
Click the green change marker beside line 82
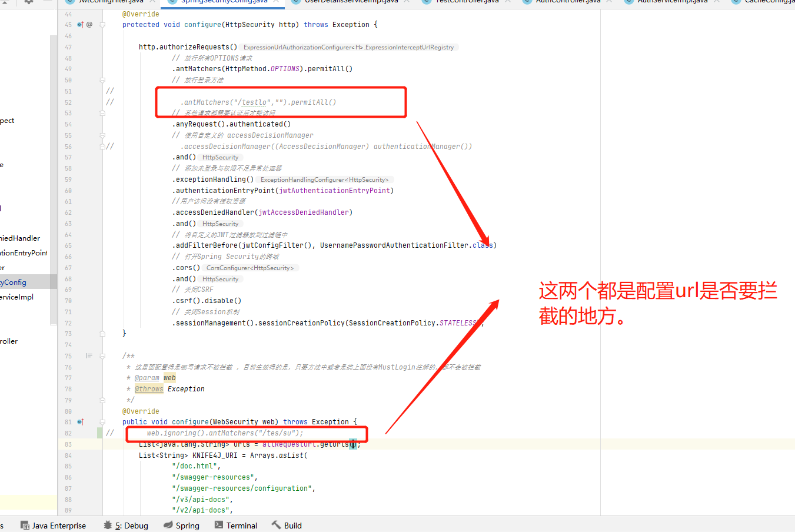pos(99,433)
